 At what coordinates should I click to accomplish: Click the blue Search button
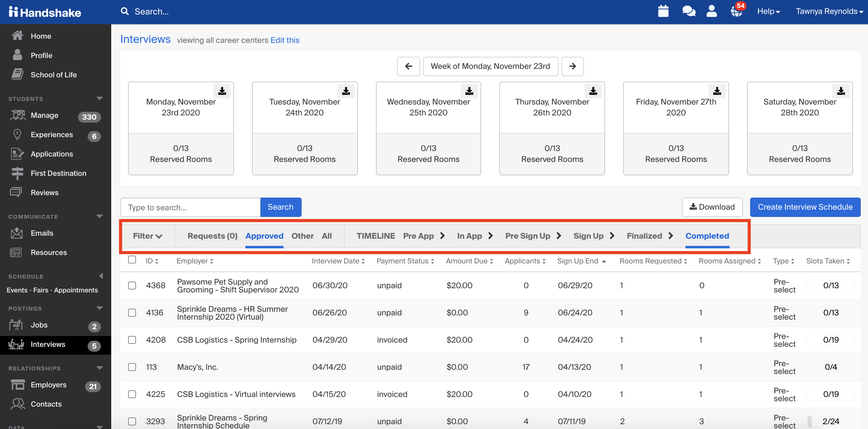280,207
